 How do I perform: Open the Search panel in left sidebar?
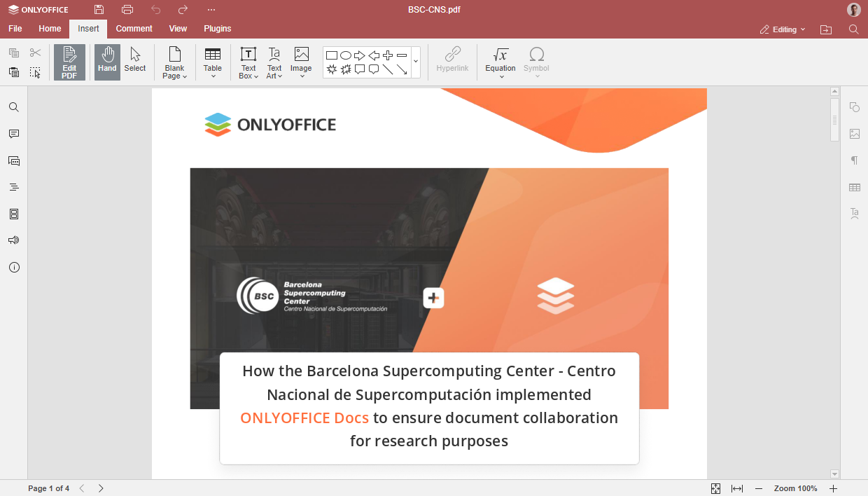point(14,107)
